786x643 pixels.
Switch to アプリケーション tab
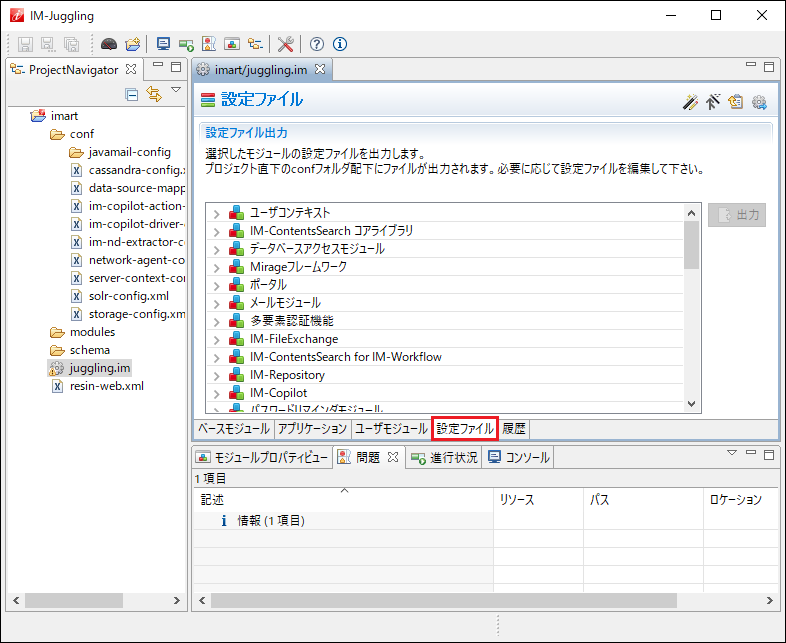point(312,428)
